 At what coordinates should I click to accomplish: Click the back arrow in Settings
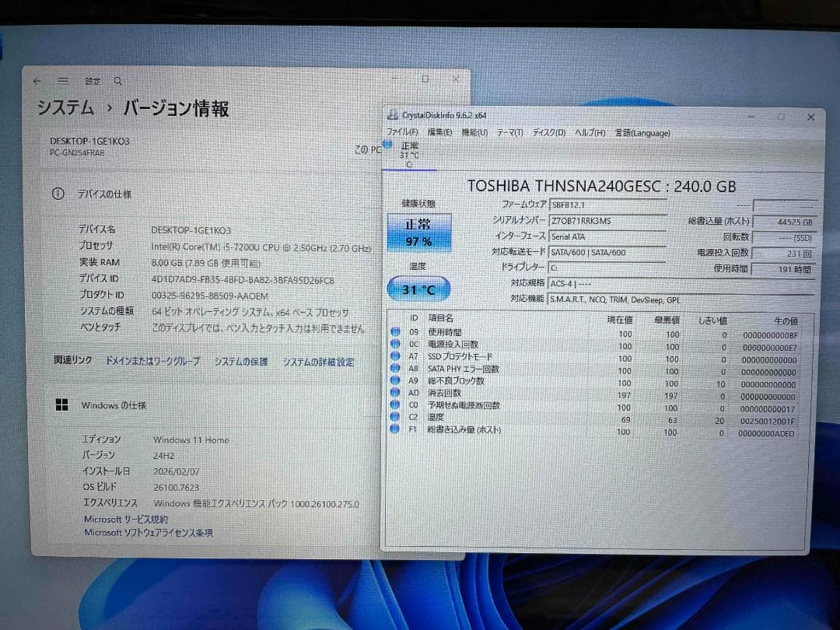coord(37,80)
